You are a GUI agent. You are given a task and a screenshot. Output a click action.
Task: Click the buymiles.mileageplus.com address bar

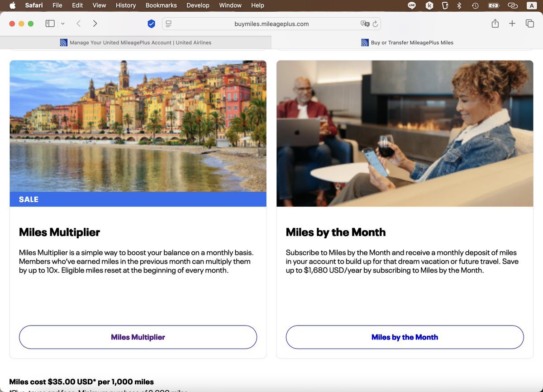click(271, 24)
